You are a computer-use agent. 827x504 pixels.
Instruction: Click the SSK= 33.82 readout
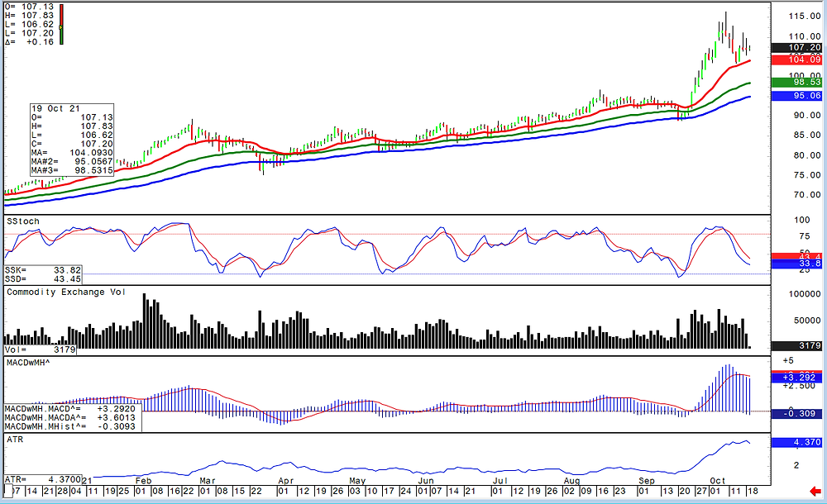pos(43,270)
